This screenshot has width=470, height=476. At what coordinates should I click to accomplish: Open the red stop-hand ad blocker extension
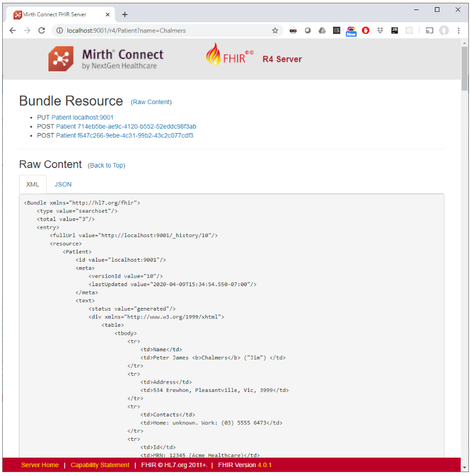point(365,31)
